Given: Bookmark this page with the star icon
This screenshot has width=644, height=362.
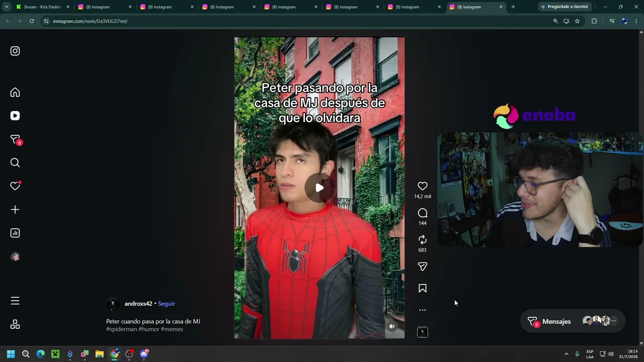Looking at the screenshot, I should [577, 21].
